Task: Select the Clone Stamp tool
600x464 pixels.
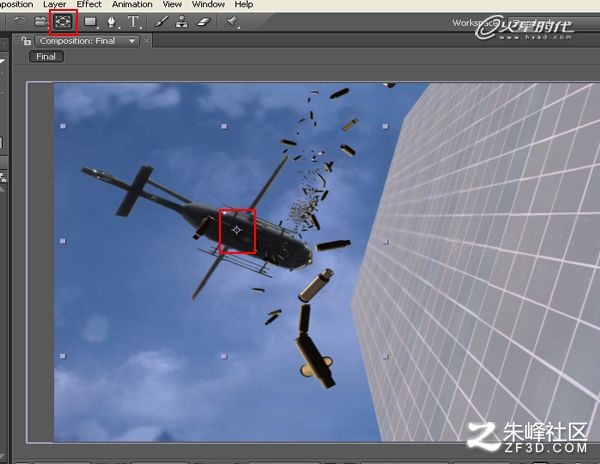Action: [x=181, y=22]
